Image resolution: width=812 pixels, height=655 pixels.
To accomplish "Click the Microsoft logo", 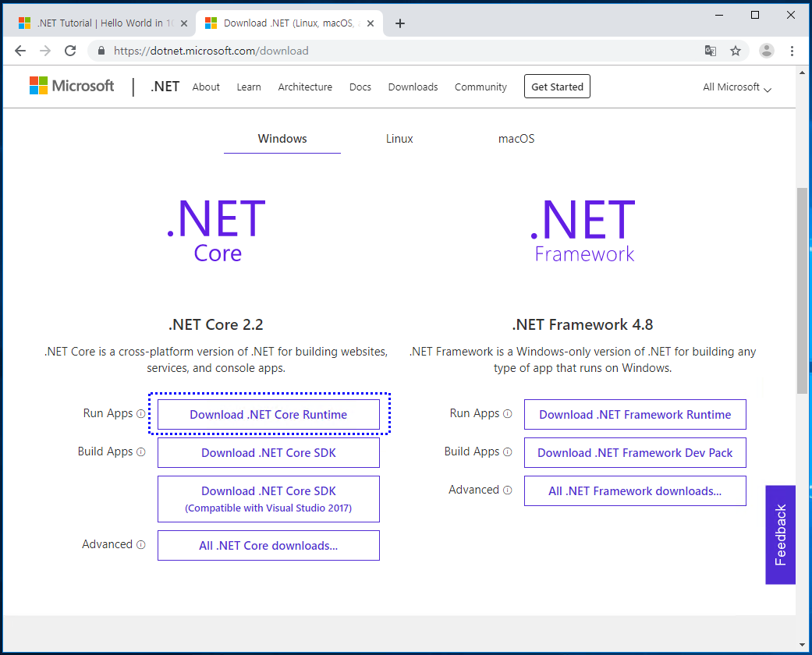I will pyautogui.click(x=72, y=86).
